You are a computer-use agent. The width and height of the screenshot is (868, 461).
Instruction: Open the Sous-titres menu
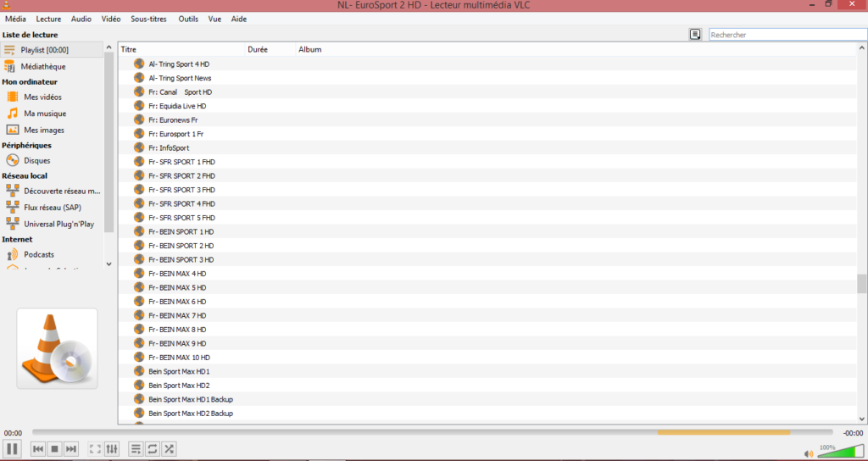(150, 19)
